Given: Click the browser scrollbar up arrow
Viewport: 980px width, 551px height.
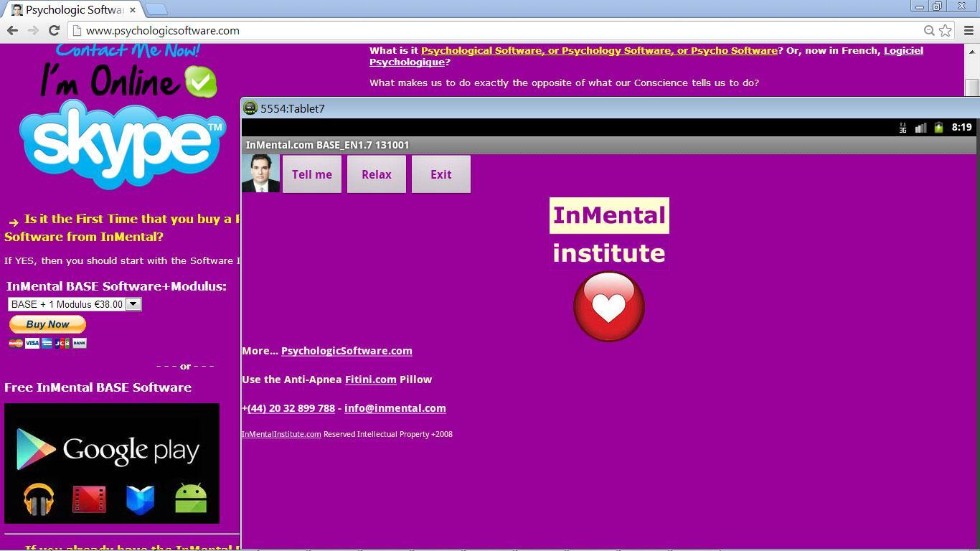Looking at the screenshot, I should point(972,50).
